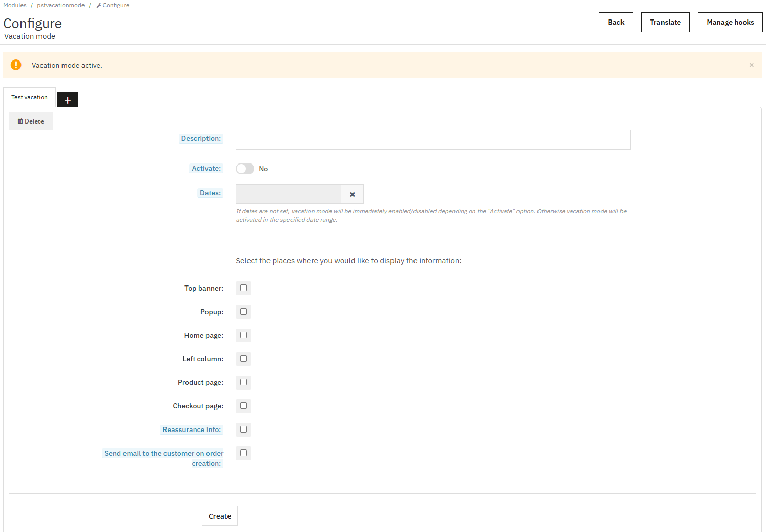
Task: Delete the Test vacation entry
Action: point(31,121)
